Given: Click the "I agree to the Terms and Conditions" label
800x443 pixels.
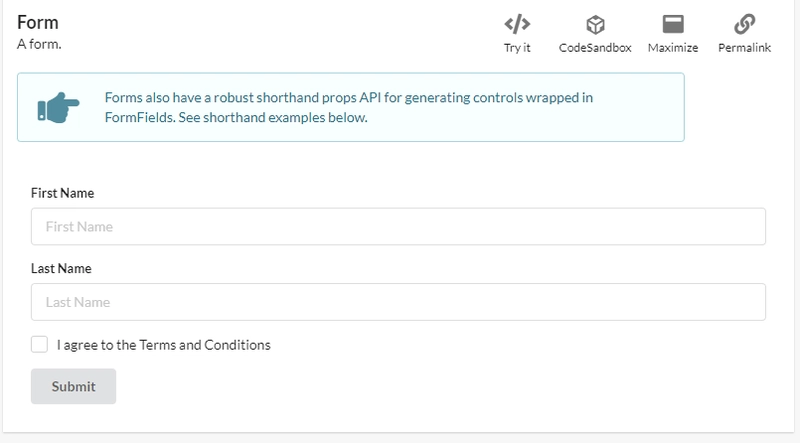Looking at the screenshot, I should (x=164, y=345).
